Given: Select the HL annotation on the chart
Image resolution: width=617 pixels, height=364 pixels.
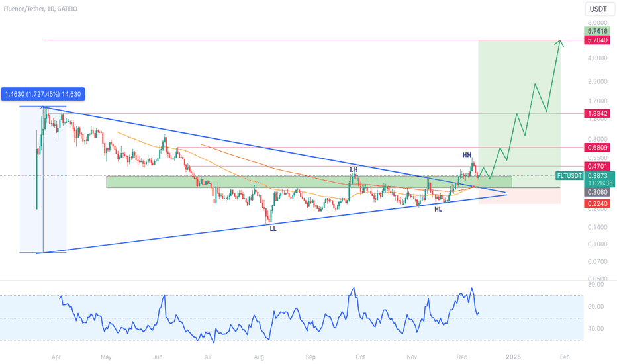Looking at the screenshot, I should click(438, 210).
